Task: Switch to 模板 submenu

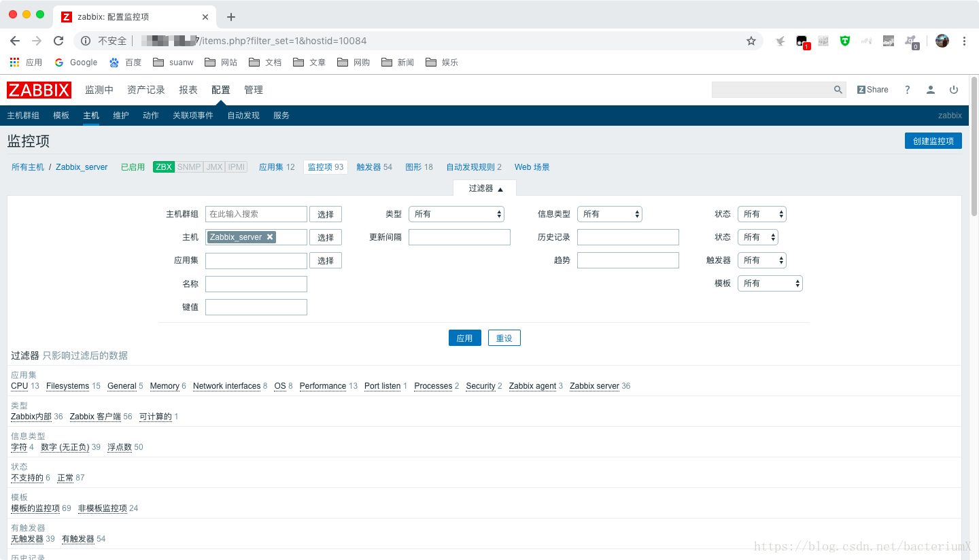Action: pos(61,116)
